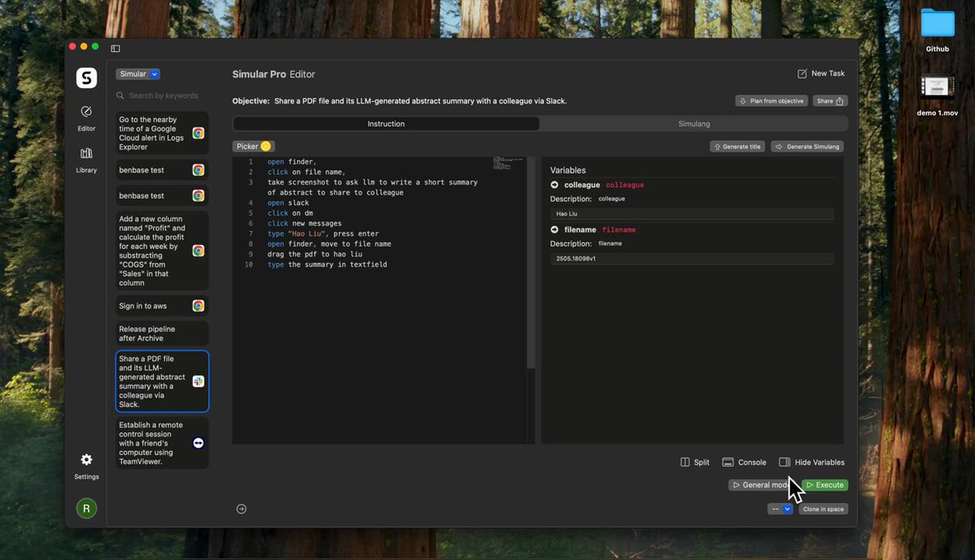This screenshot has width=975, height=560.
Task: Select the Go to the nearby time task
Action: (x=162, y=133)
